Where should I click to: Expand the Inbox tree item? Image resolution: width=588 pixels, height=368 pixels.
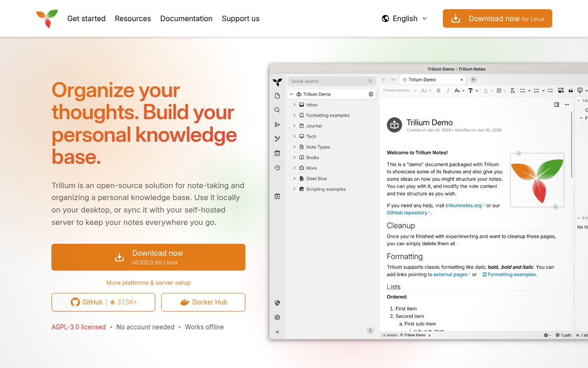[294, 105]
